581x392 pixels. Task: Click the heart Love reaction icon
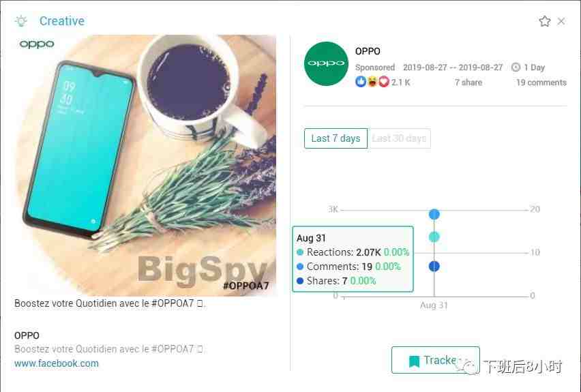click(x=384, y=82)
